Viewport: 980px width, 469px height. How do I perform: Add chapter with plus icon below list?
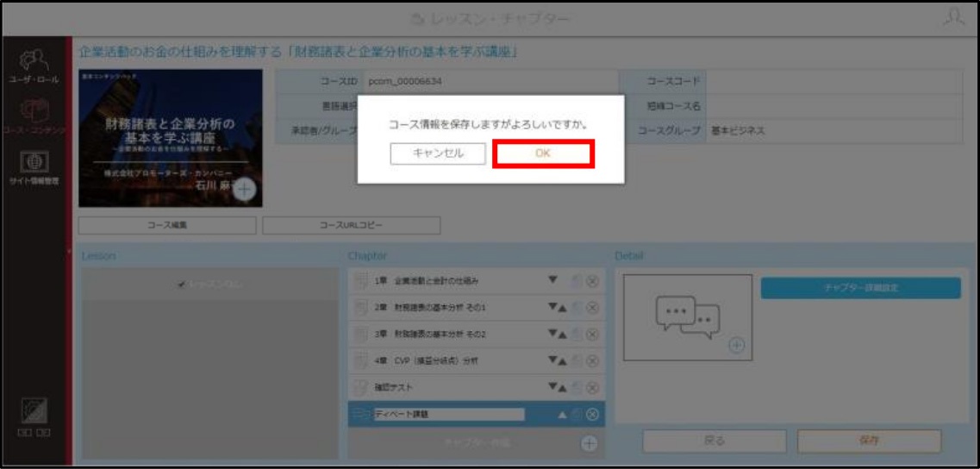(590, 443)
